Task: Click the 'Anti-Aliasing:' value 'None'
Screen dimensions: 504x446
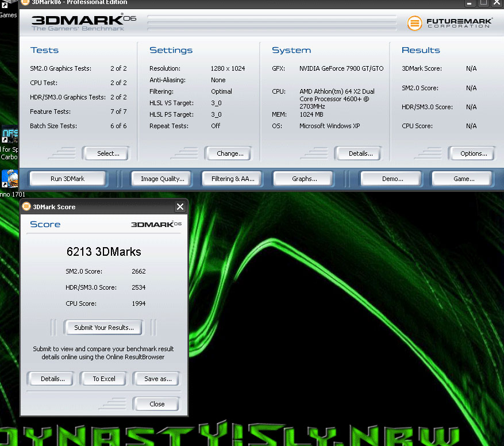Action: click(218, 80)
